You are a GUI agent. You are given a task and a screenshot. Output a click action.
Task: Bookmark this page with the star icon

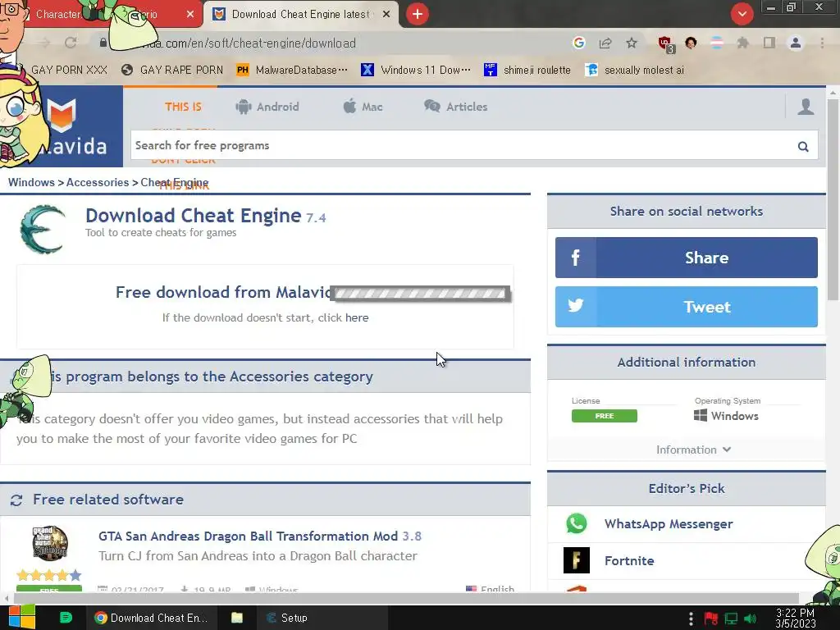click(x=632, y=43)
